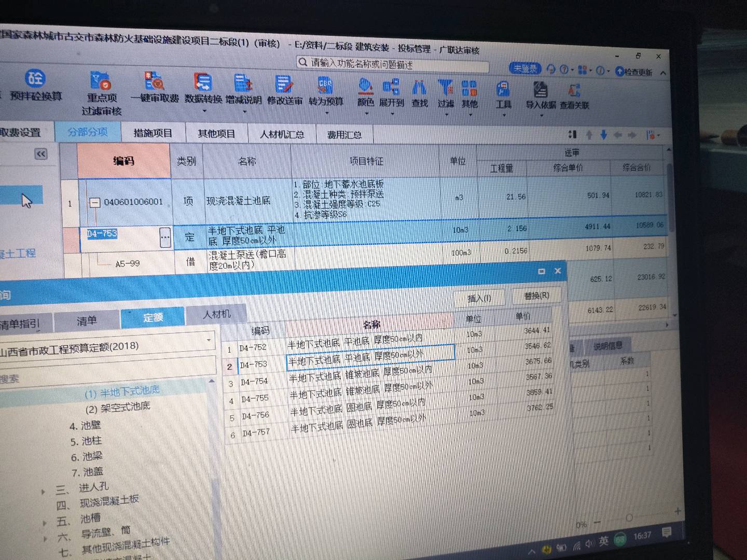Viewport: 747px width, 560px height.
Task: Click the zoom-in plus button
Action: pyautogui.click(x=677, y=511)
